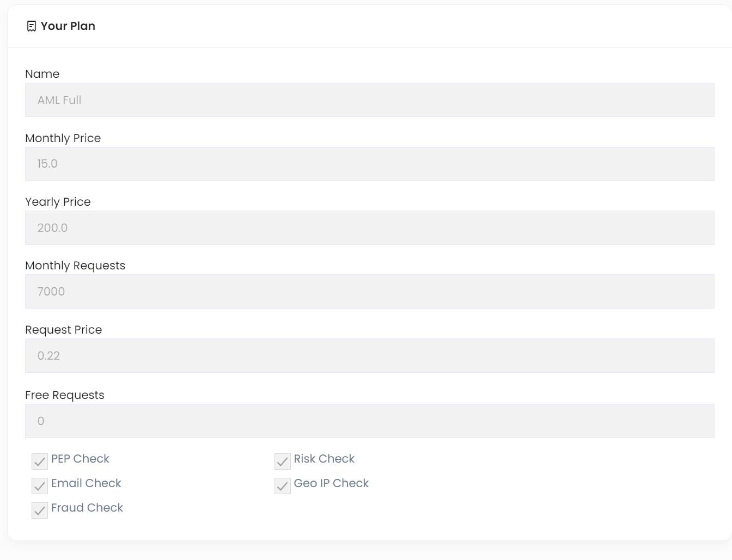Toggle the Email Check checkbox
Screen dimensions: 732x560
click(x=40, y=486)
